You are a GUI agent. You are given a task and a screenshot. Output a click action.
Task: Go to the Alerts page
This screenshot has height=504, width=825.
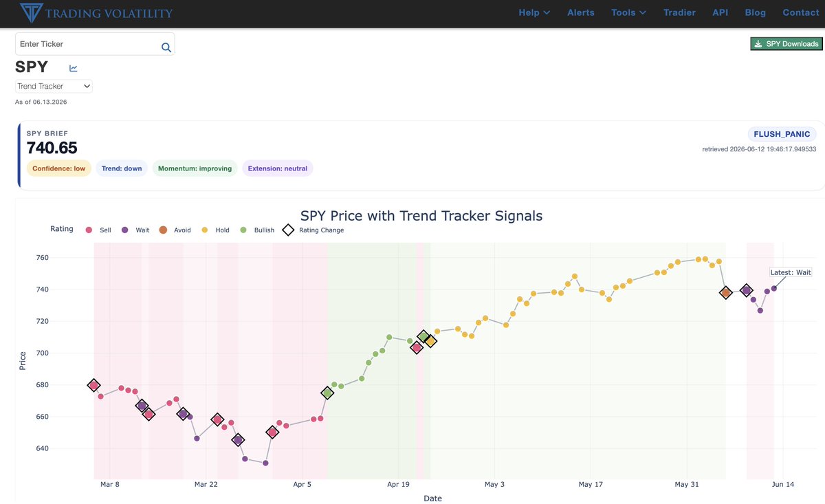[x=581, y=12]
